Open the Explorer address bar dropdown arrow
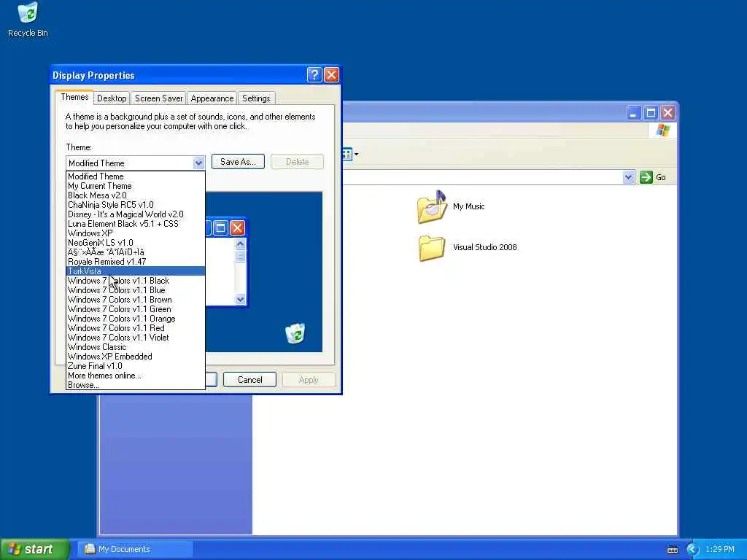The image size is (747, 560). tap(628, 177)
